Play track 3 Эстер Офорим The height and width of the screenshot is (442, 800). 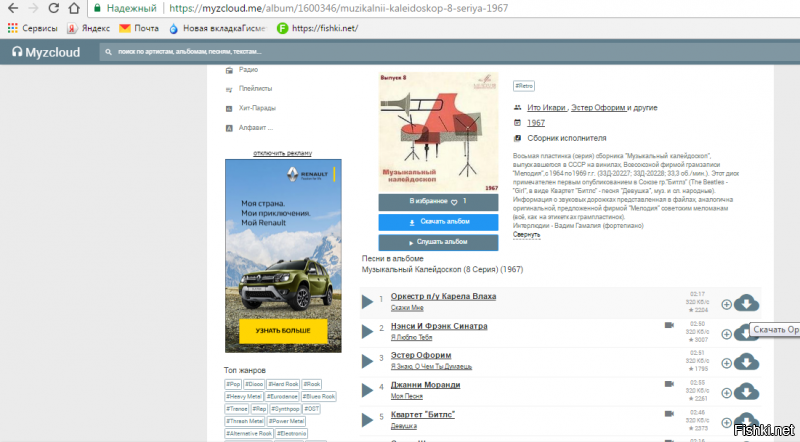pyautogui.click(x=367, y=361)
